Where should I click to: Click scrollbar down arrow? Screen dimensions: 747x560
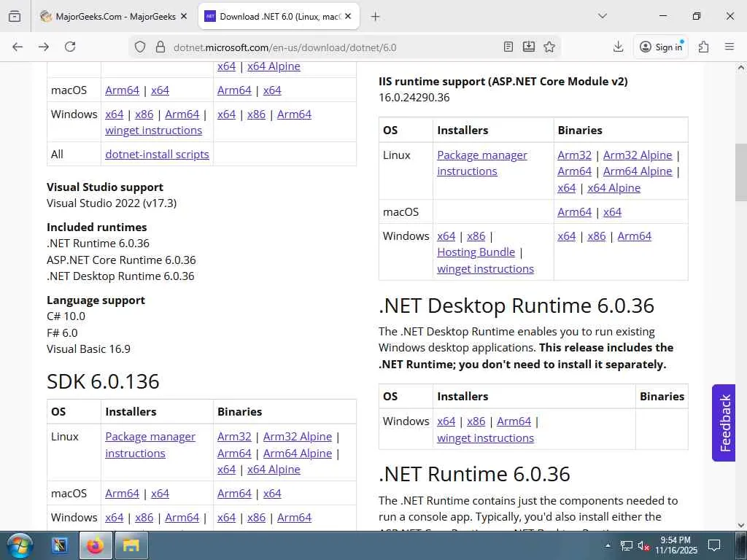tap(741, 525)
